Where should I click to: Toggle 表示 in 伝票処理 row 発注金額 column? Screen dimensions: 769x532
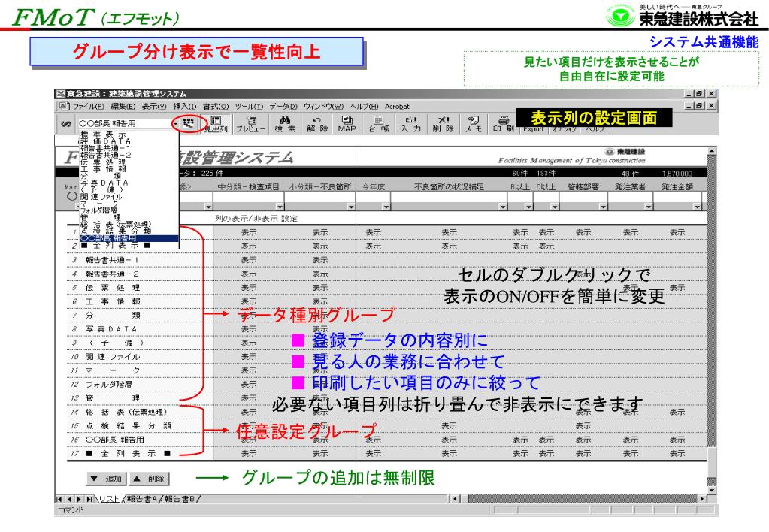677,287
